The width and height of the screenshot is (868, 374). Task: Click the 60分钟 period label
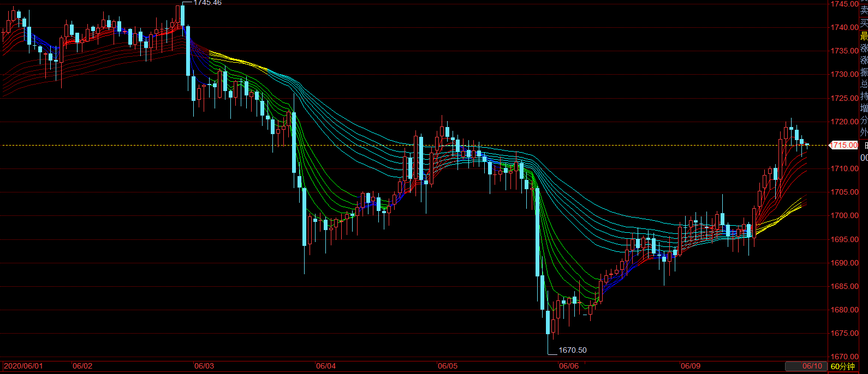point(842,367)
